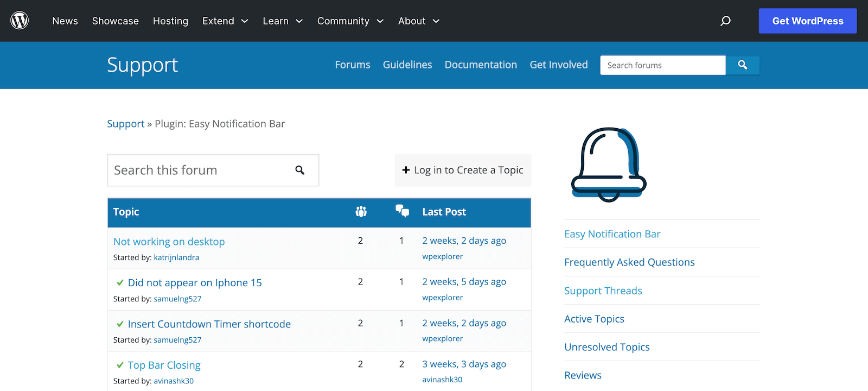Click wpexplorer in Countdown Timer row
This screenshot has height=391, width=868.
click(x=443, y=338)
